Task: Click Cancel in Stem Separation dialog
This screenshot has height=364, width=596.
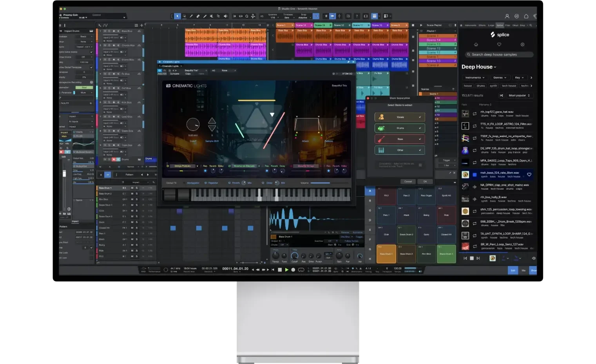Action: tap(408, 181)
